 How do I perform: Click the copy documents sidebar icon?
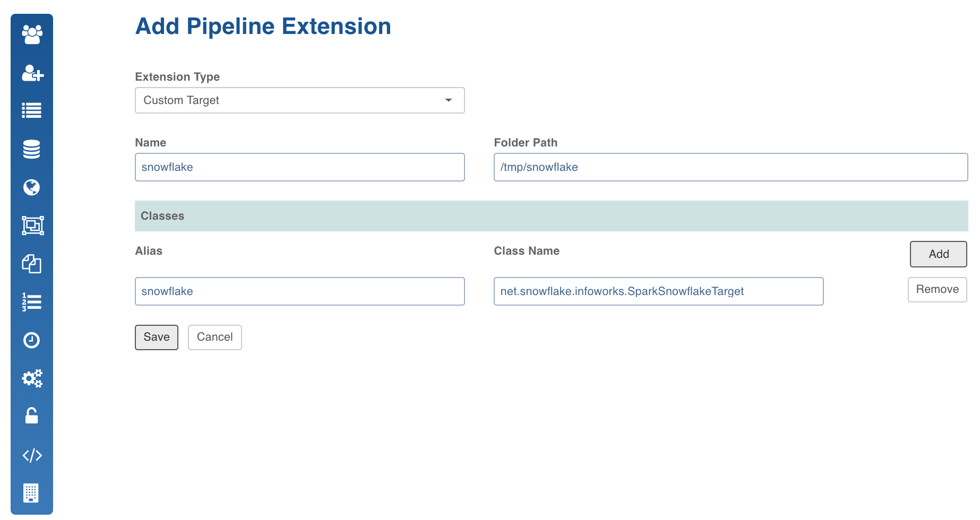tap(32, 264)
